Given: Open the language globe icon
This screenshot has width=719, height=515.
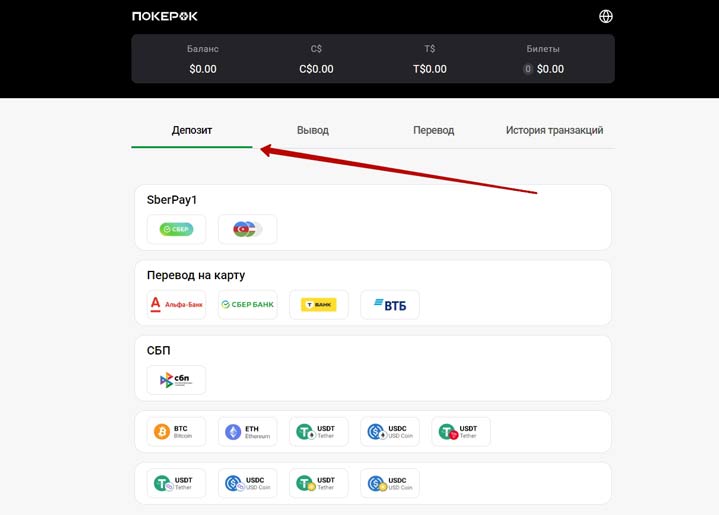Looking at the screenshot, I should (606, 17).
